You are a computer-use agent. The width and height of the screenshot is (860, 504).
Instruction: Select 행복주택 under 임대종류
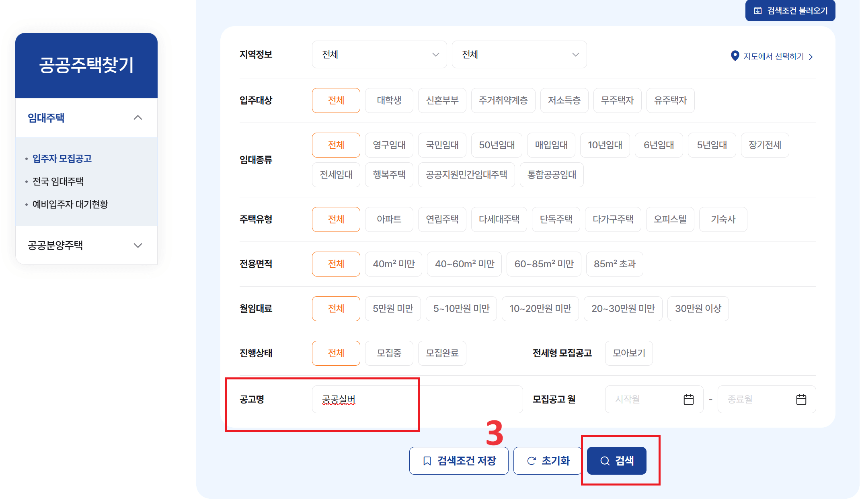[389, 174]
